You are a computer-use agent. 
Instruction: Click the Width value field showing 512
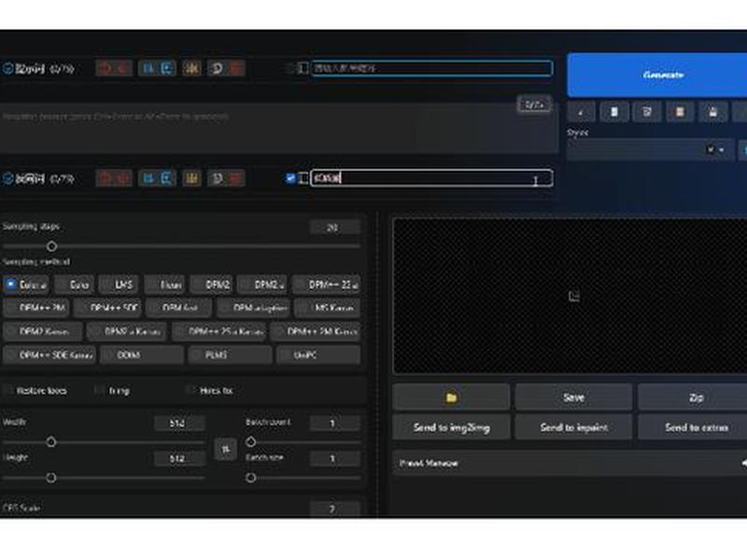[179, 423]
